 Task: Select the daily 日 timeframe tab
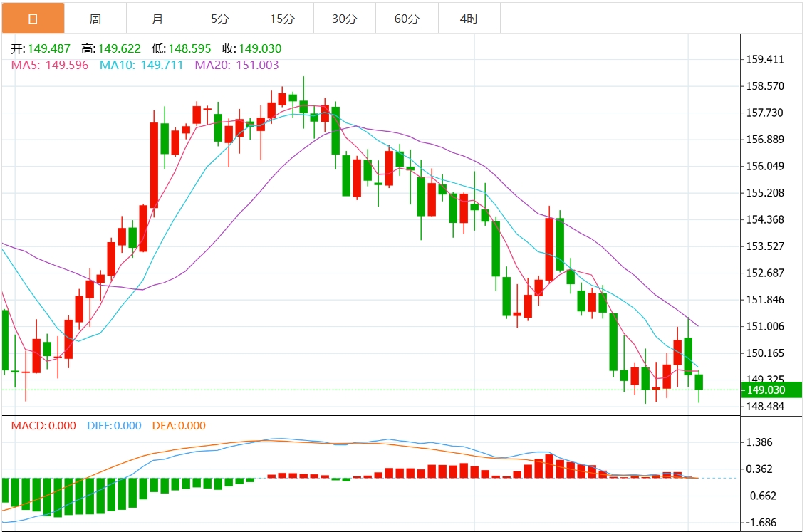click(33, 19)
